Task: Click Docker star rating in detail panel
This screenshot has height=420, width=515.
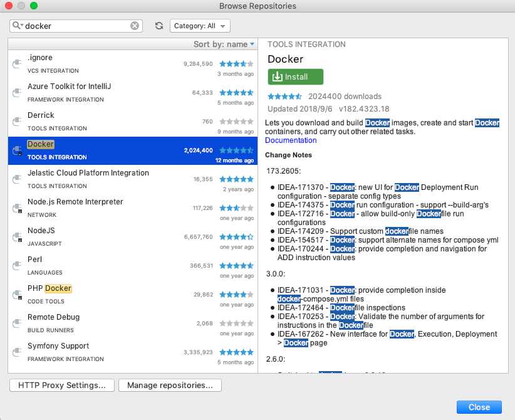Action: tap(284, 97)
